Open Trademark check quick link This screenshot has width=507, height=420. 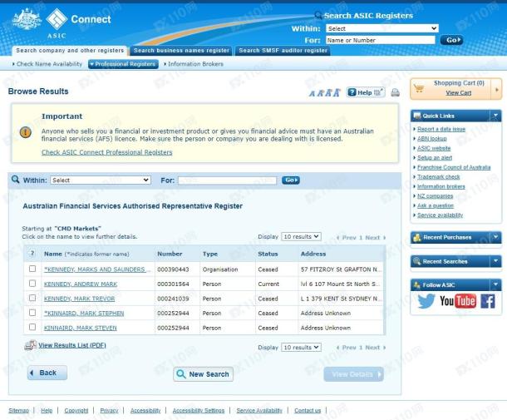click(x=439, y=176)
